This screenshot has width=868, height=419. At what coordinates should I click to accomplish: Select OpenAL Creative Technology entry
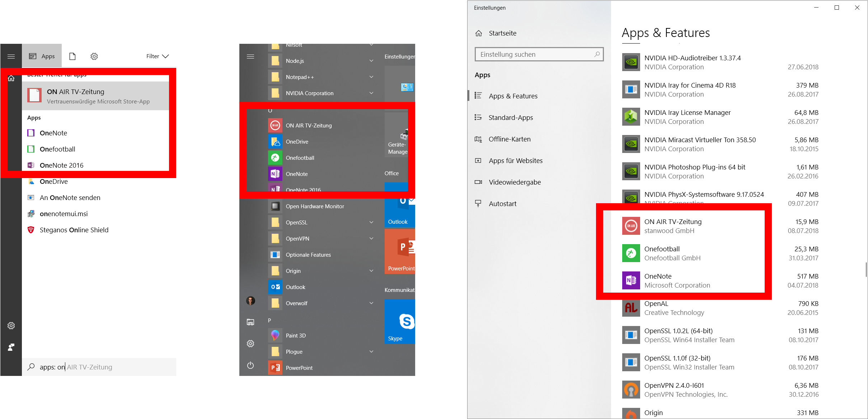[x=721, y=308]
